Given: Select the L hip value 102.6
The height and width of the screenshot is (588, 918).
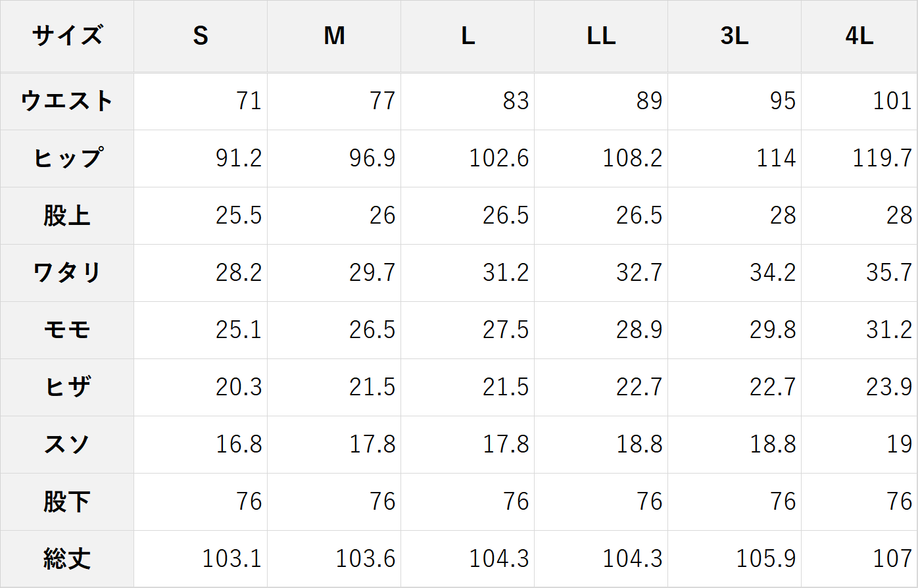Looking at the screenshot, I should tap(498, 159).
